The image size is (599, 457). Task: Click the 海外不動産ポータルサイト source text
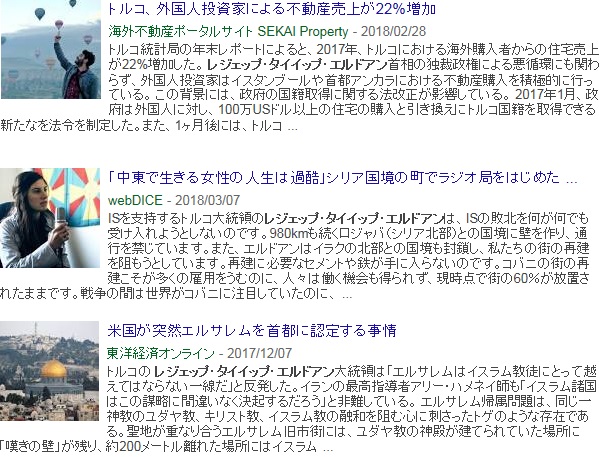click(180, 31)
